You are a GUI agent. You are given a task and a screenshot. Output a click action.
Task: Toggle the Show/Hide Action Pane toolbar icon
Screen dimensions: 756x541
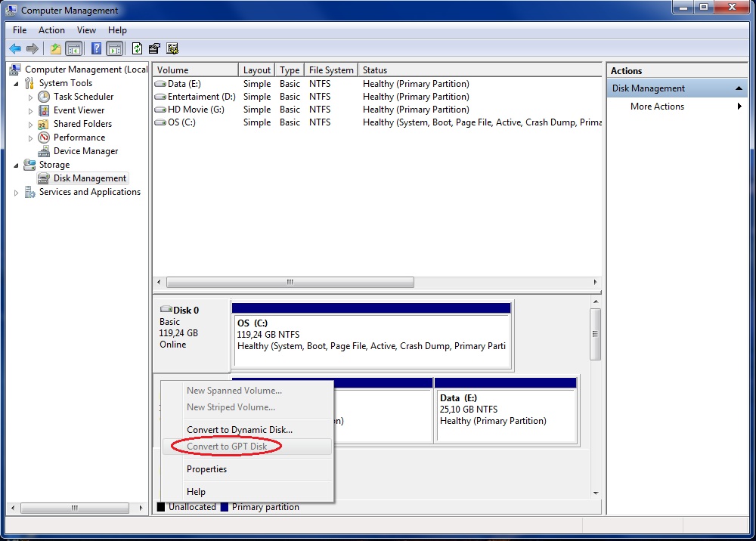pos(115,48)
